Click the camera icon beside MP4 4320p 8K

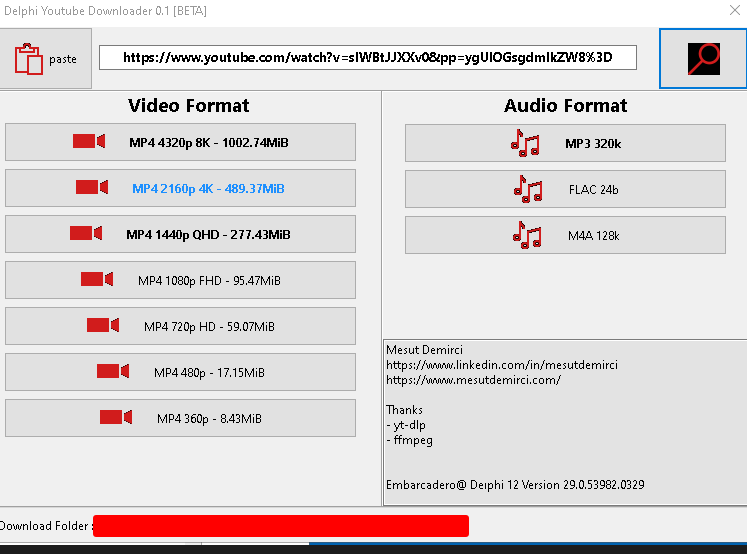(89, 142)
